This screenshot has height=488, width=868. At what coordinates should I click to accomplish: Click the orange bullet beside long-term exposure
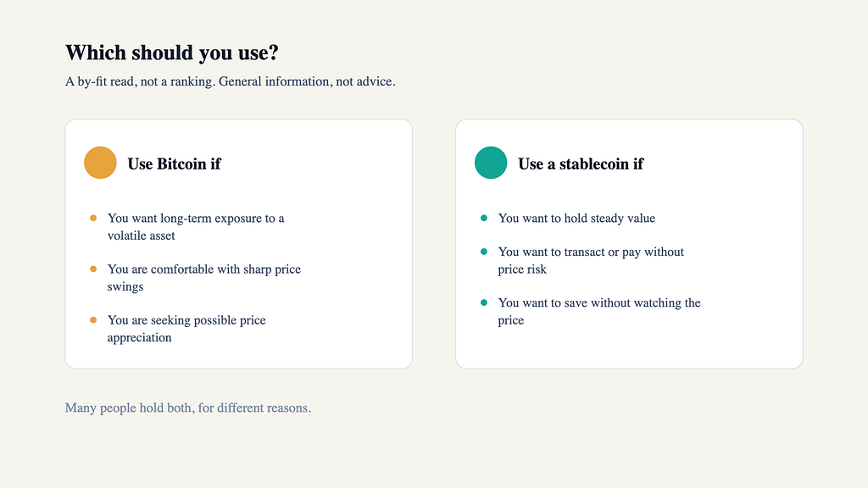93,218
